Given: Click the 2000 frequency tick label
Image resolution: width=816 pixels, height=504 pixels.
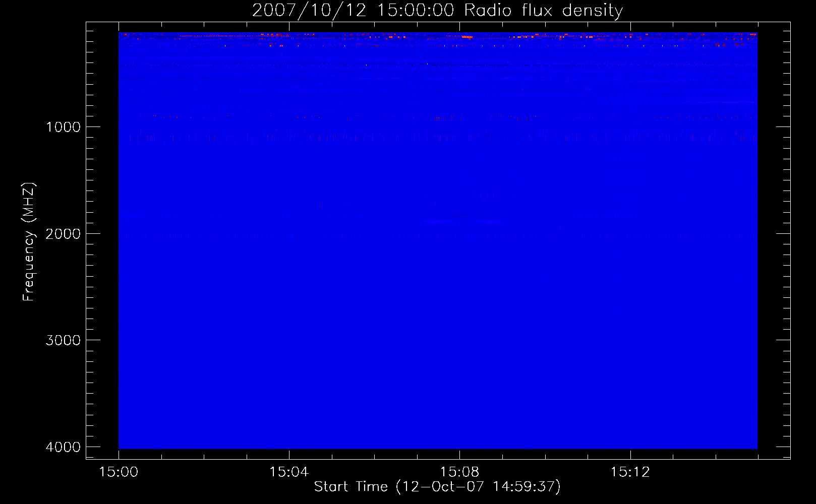Looking at the screenshot, I should point(64,234).
